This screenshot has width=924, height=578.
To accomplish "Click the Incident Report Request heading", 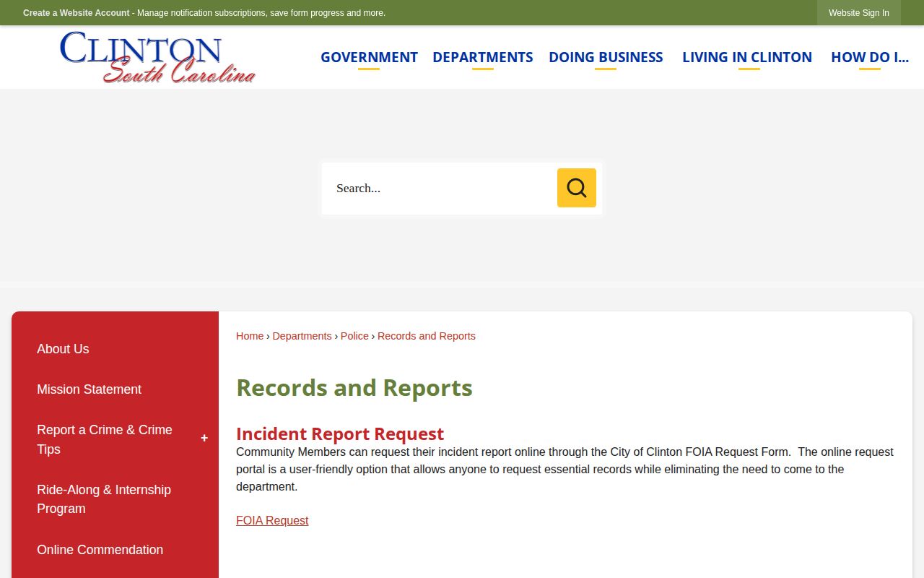I will (x=340, y=433).
